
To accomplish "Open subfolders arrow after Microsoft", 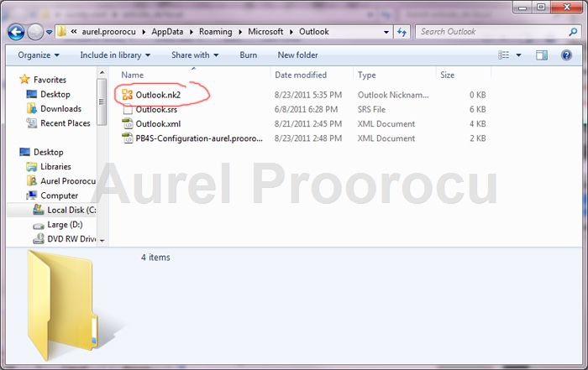I will (x=291, y=32).
